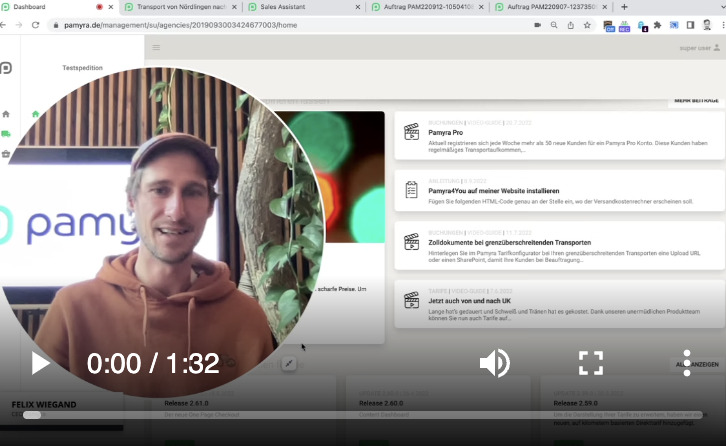This screenshot has height=446, width=726.
Task: Click the bokeh lights featured image
Action: [x=354, y=177]
